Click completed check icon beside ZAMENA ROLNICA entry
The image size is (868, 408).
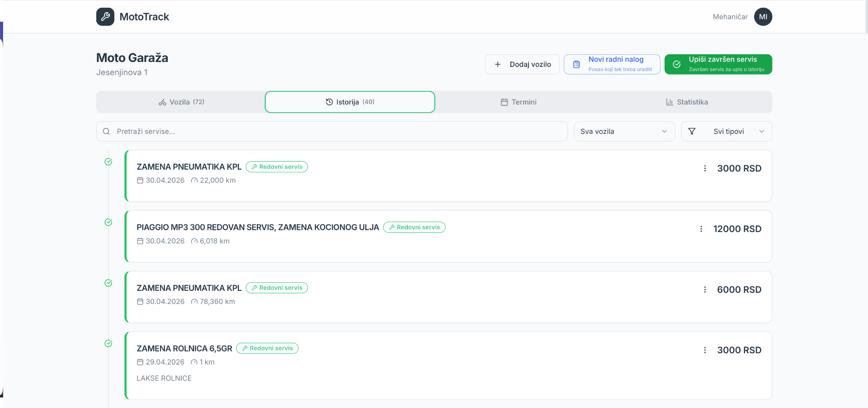108,344
